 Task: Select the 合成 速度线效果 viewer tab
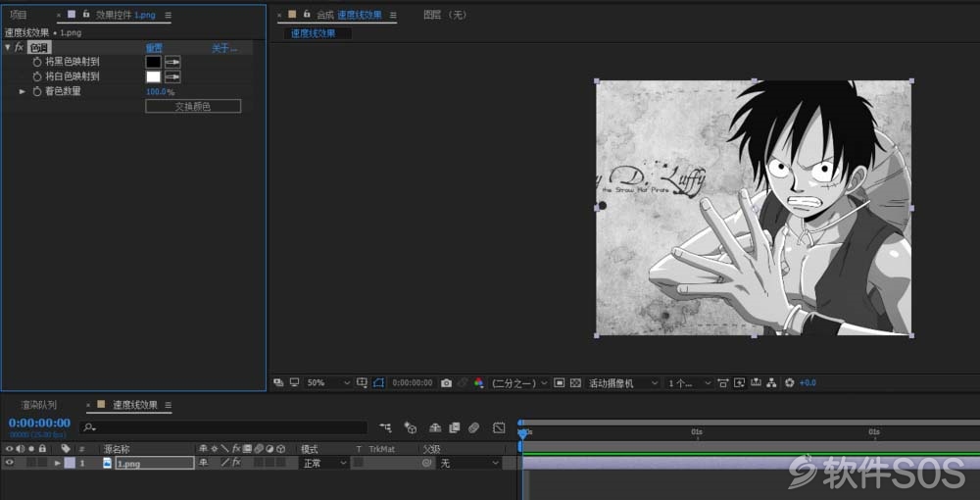pos(349,15)
